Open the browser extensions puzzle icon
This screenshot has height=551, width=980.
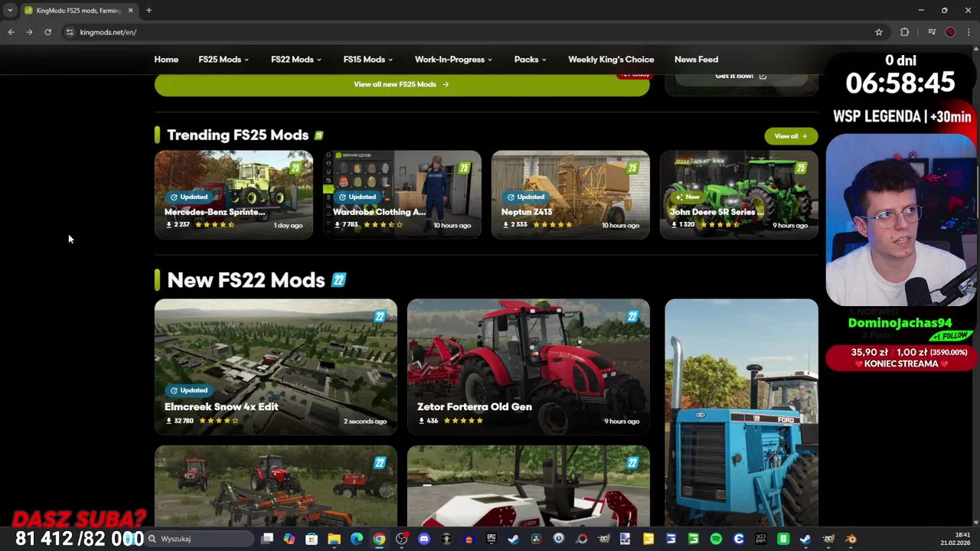tap(905, 32)
